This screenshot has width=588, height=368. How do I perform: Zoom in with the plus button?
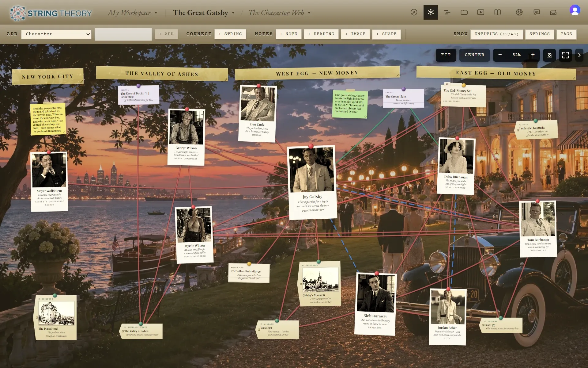(533, 55)
